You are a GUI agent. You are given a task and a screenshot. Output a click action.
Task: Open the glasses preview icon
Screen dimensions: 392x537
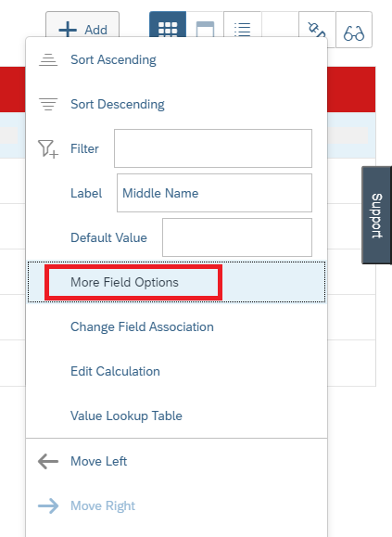point(354,30)
